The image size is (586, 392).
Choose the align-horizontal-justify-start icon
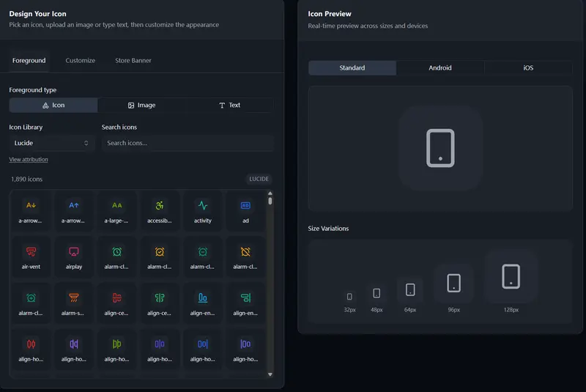point(245,350)
